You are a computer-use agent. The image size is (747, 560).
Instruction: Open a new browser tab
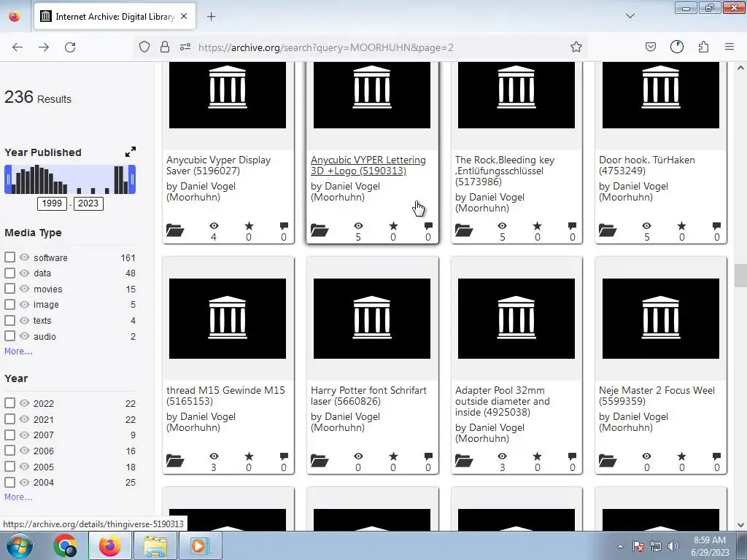211,17
